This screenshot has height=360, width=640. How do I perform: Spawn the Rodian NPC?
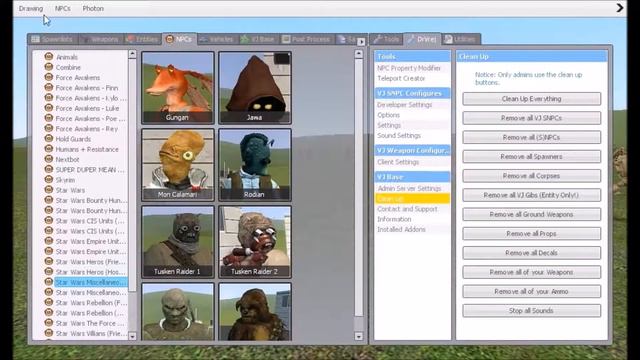pyautogui.click(x=255, y=164)
